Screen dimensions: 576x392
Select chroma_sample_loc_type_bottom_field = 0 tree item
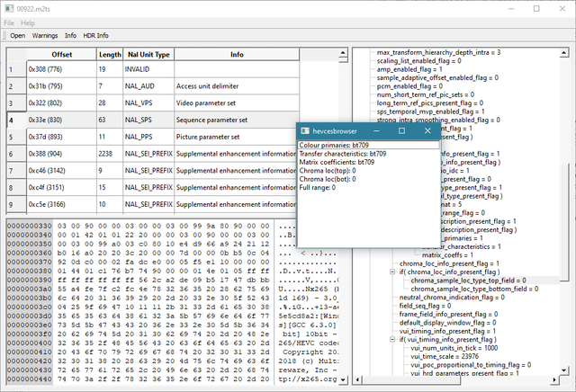pos(474,289)
